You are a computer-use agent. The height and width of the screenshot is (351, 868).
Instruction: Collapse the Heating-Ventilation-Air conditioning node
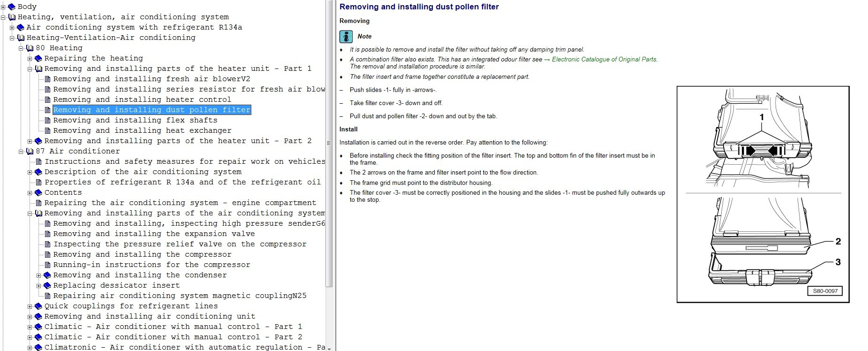point(12,38)
